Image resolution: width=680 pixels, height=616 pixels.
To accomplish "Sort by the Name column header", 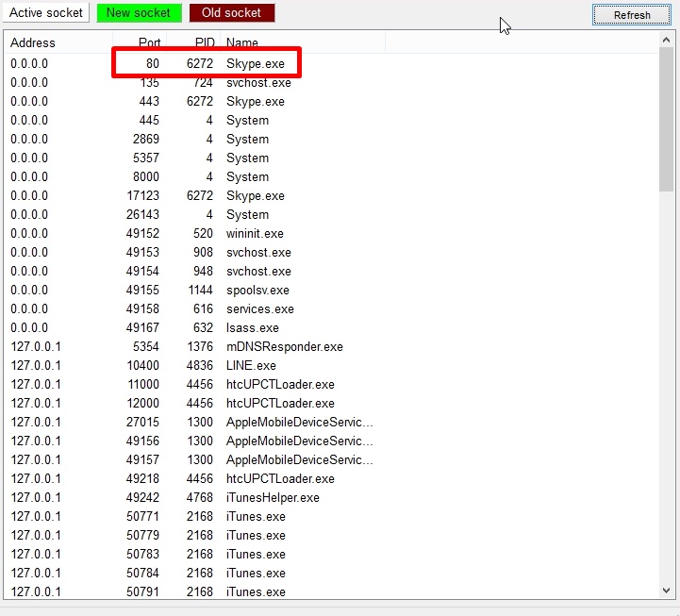I will [x=303, y=42].
